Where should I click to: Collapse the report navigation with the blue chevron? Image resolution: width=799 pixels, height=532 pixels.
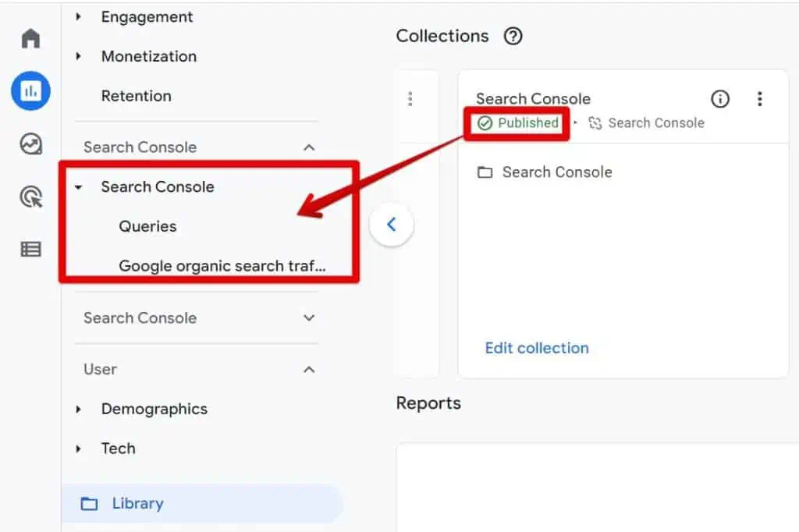click(392, 224)
